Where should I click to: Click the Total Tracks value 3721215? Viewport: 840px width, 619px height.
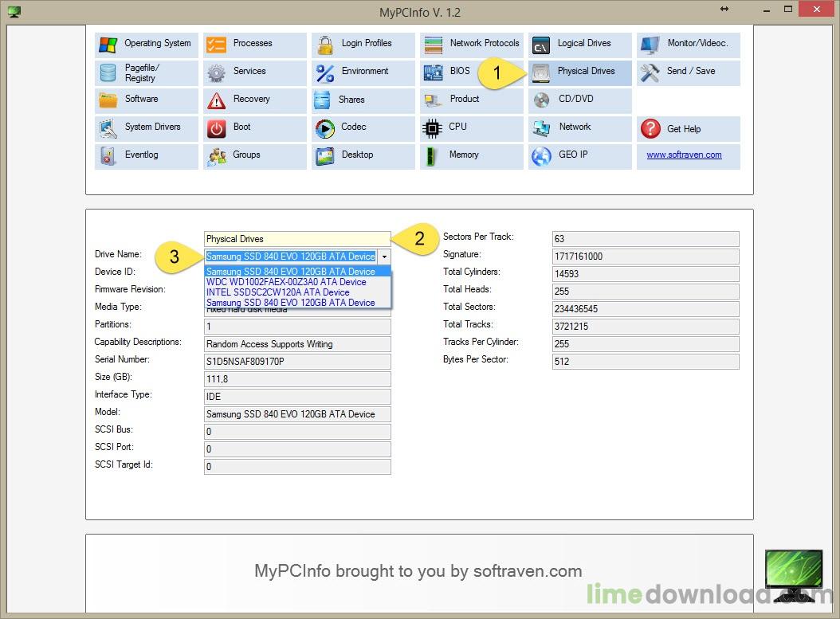[x=646, y=326]
